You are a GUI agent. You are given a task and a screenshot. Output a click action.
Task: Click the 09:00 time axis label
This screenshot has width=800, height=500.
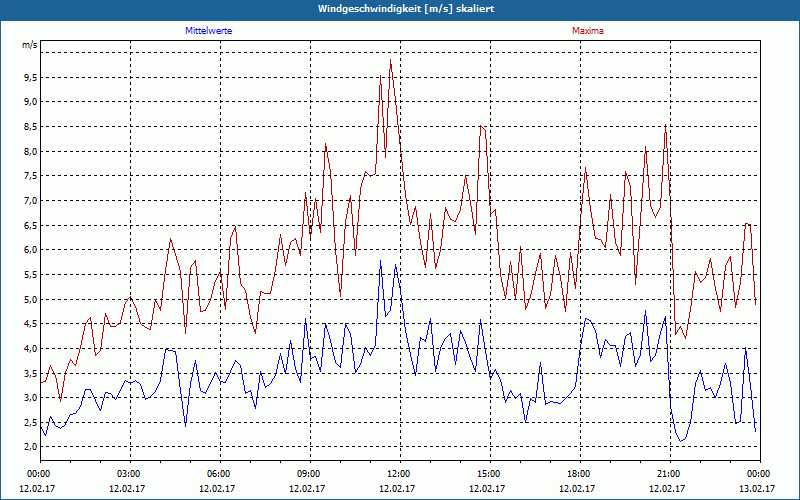[310, 474]
